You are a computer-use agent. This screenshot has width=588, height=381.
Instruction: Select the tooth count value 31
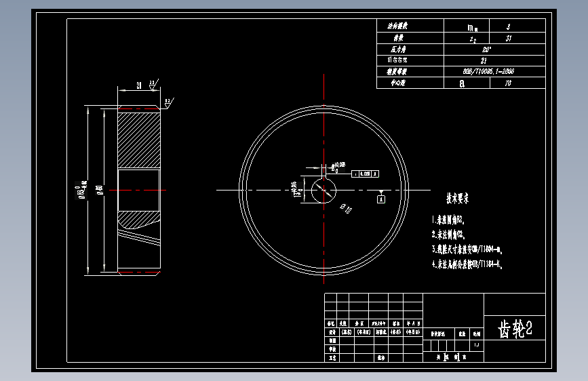coord(508,38)
